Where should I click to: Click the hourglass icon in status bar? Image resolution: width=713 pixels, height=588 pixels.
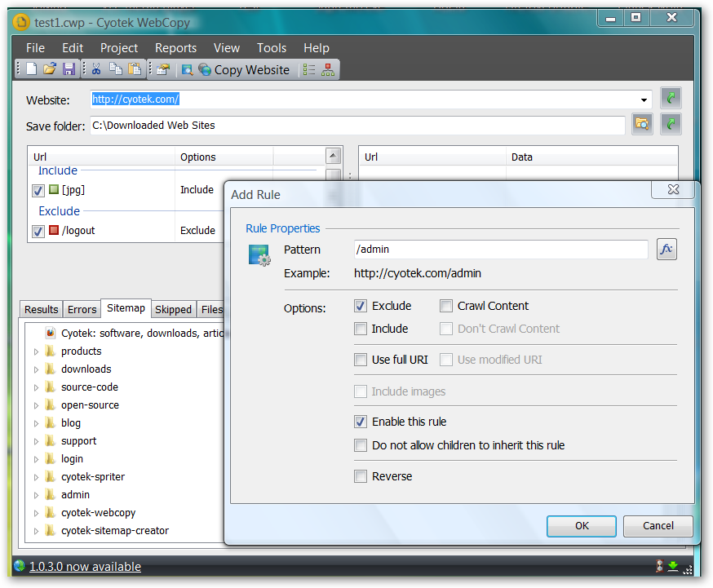[660, 566]
